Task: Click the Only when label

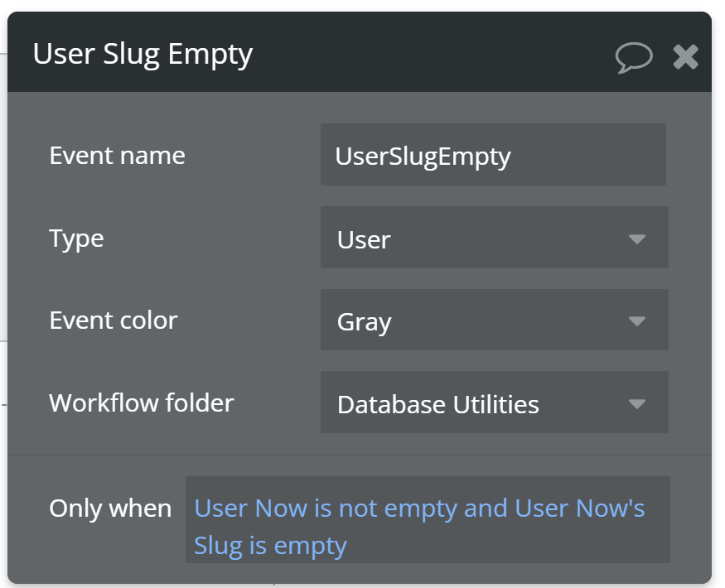Action: click(x=110, y=508)
